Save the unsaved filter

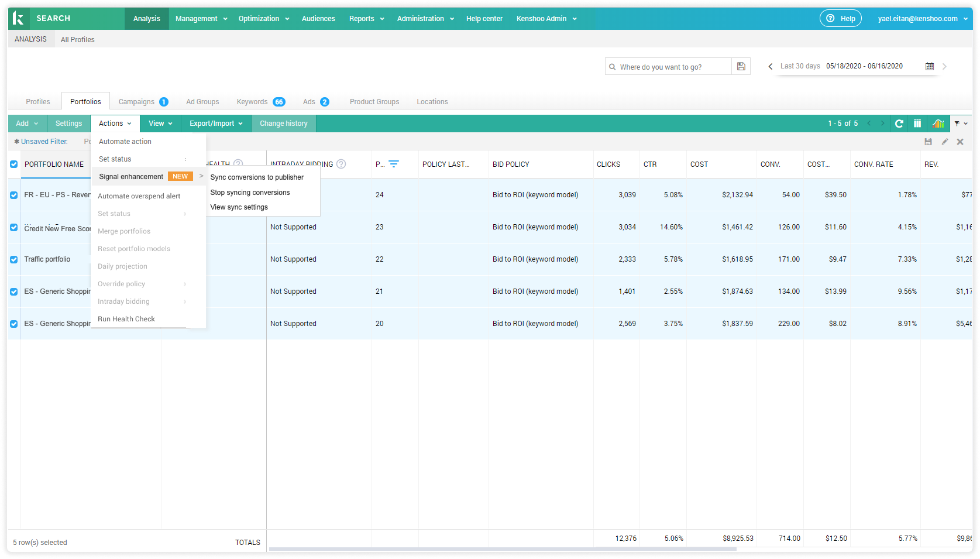(x=928, y=142)
